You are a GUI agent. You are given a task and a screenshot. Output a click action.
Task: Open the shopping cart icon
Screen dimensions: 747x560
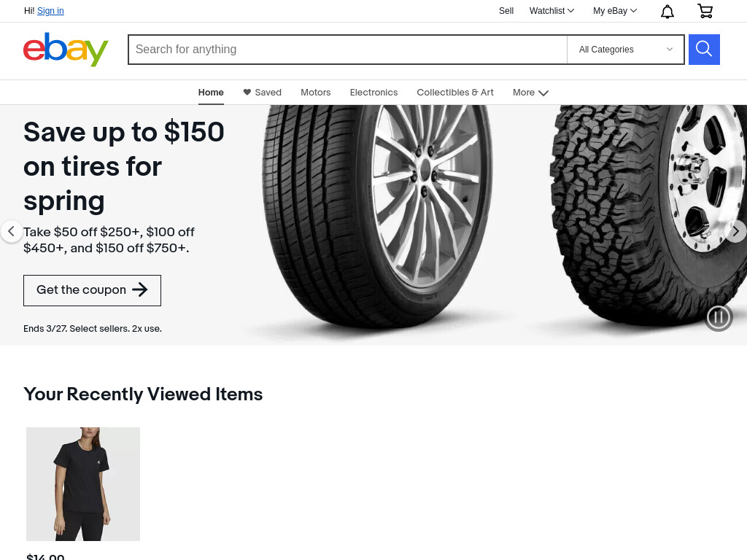705,11
